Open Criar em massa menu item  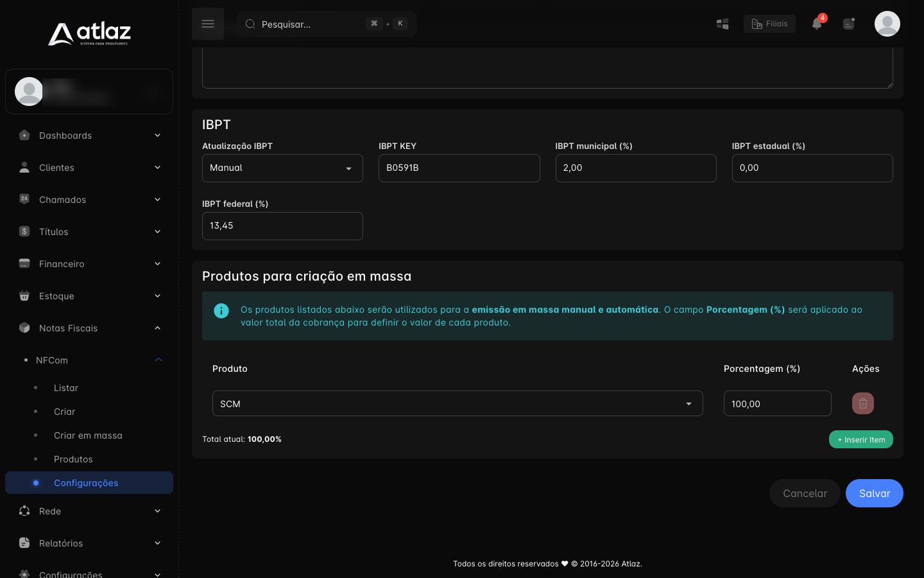(88, 435)
